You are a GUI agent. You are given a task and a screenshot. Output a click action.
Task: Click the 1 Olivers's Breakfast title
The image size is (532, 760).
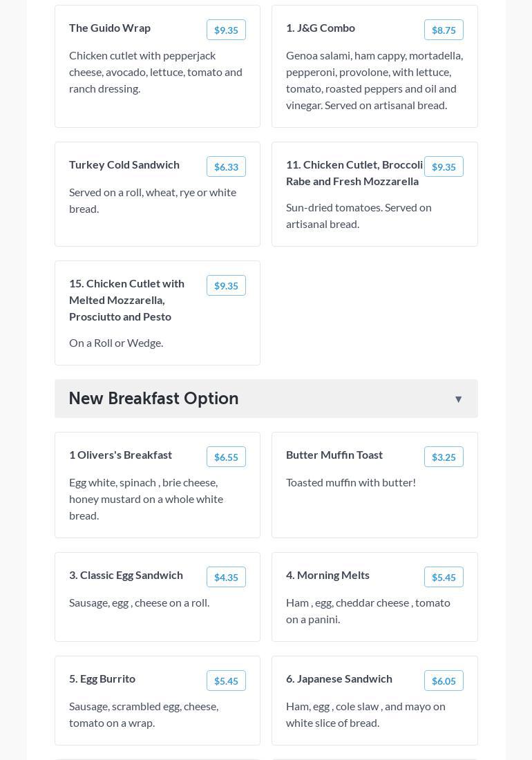[120, 455]
